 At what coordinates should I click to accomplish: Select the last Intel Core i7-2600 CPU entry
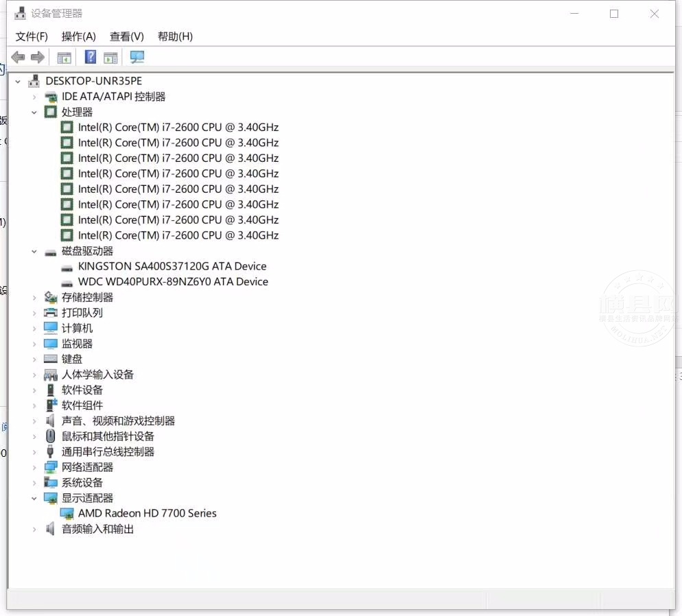click(178, 235)
